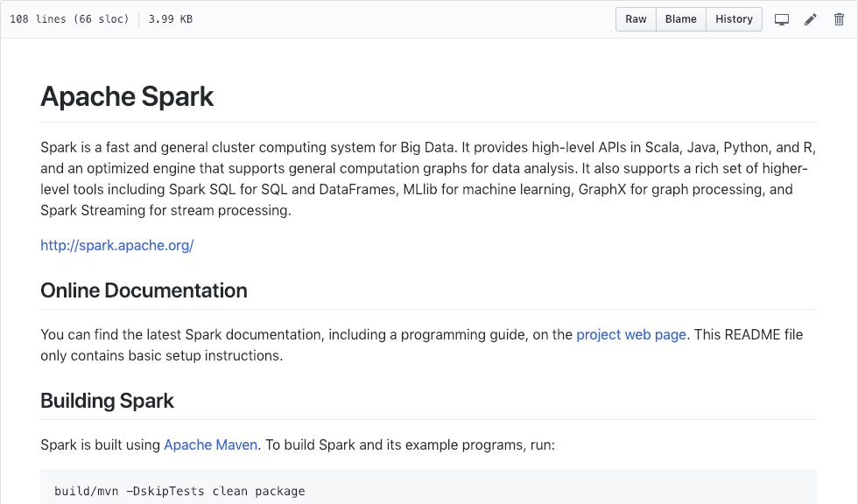Click the 108 lines (66 sloc) label
This screenshot has width=858, height=504.
point(69,19)
